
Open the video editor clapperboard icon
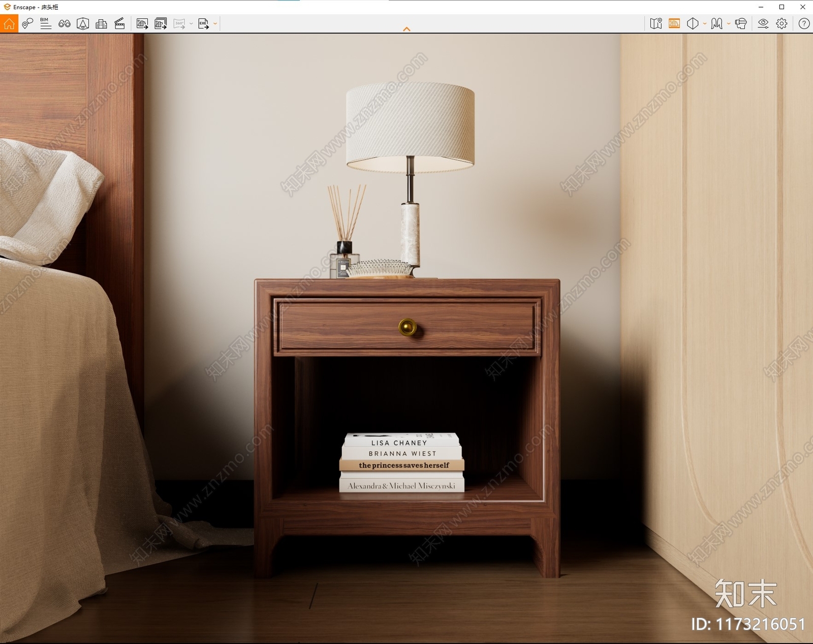(x=120, y=23)
